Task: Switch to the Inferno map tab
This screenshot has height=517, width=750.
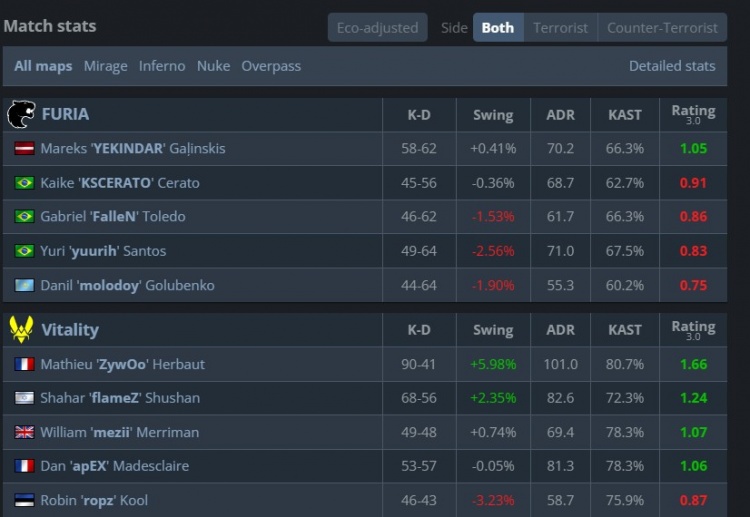Action: click(162, 66)
